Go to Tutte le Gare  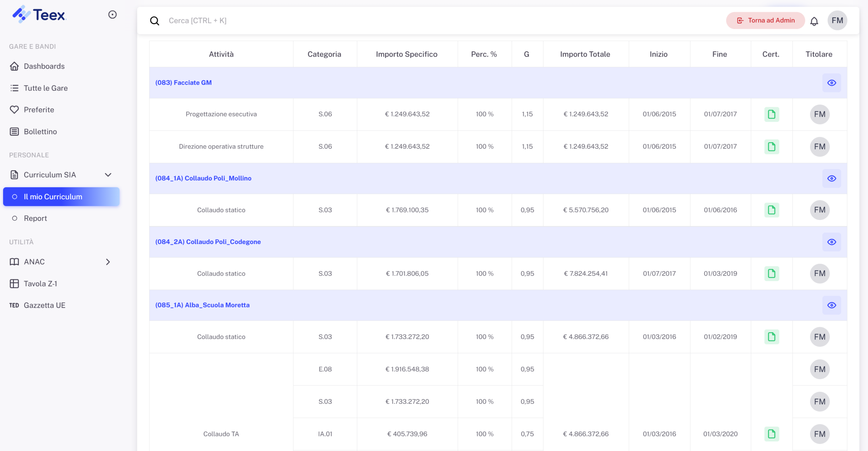coord(45,88)
